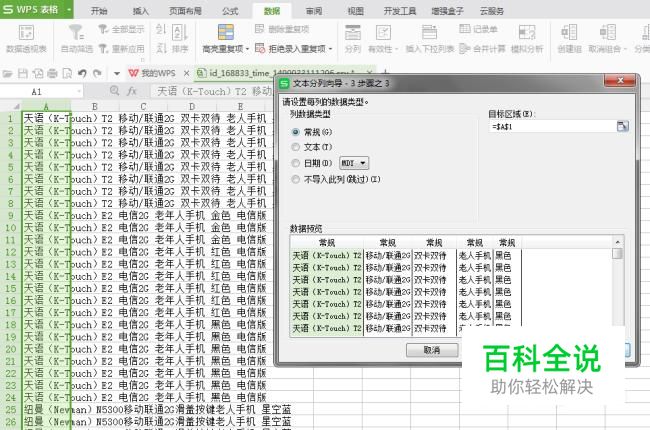650x430 pixels.
Task: Open the 数据透视表 pivot table tool
Action: coord(26,39)
